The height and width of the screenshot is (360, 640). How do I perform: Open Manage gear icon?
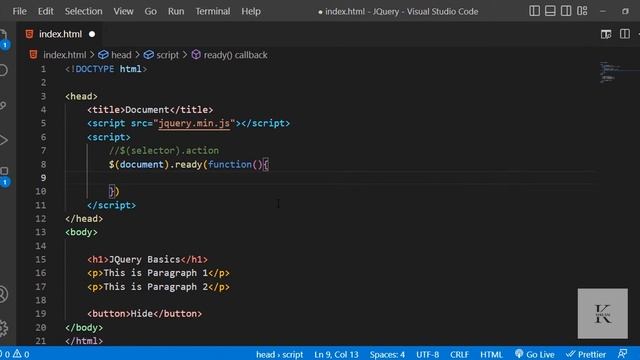pos(3,328)
